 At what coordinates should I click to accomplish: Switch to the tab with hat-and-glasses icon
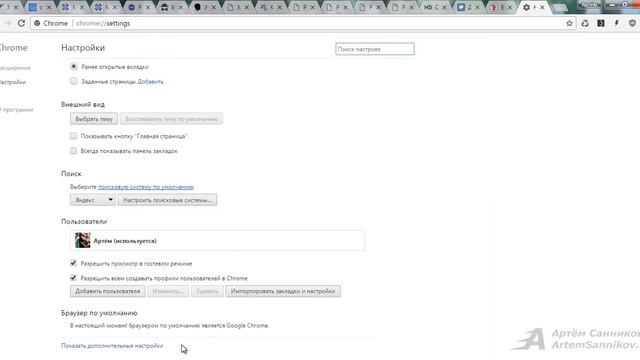[x=171, y=7]
